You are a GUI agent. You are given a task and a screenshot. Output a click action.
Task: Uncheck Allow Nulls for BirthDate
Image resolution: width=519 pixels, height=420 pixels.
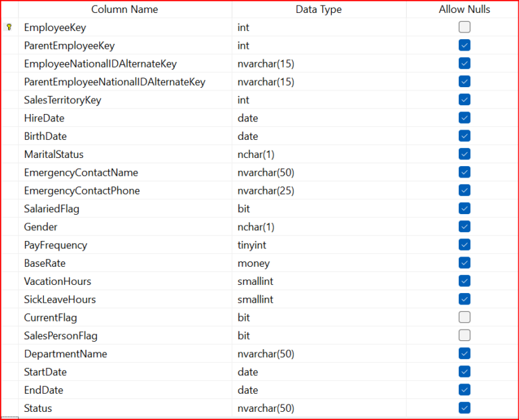click(x=464, y=136)
